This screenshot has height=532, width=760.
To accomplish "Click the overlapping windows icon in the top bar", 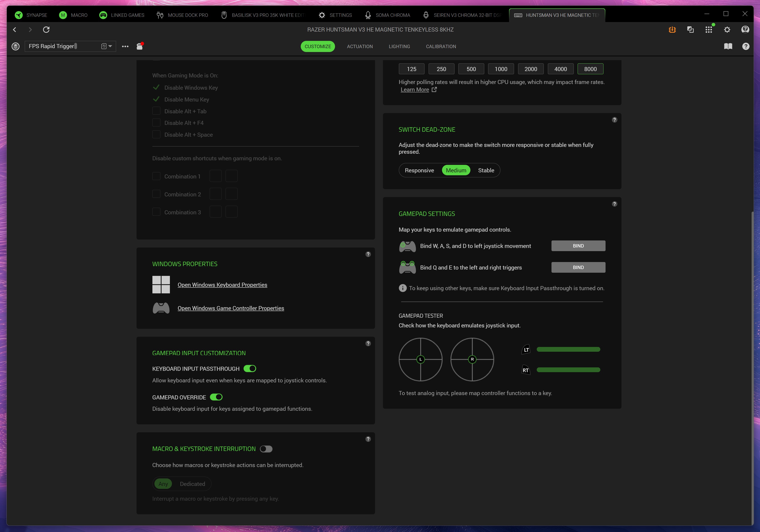I will pyautogui.click(x=690, y=30).
